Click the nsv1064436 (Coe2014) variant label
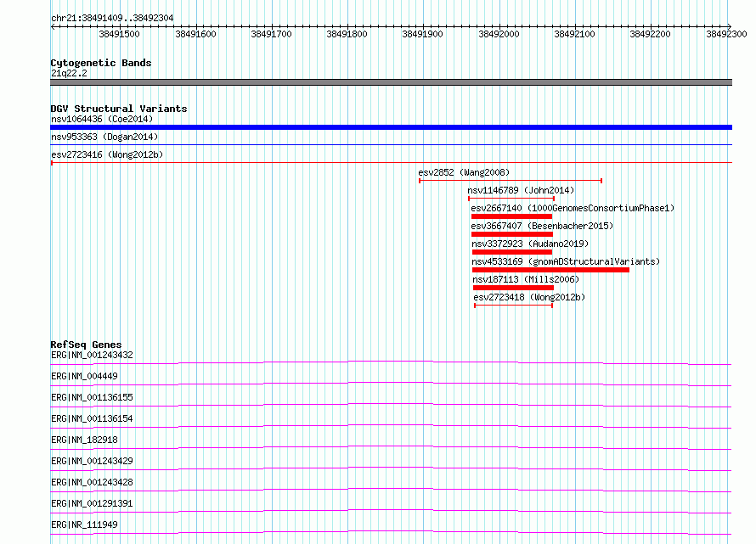 [102, 119]
